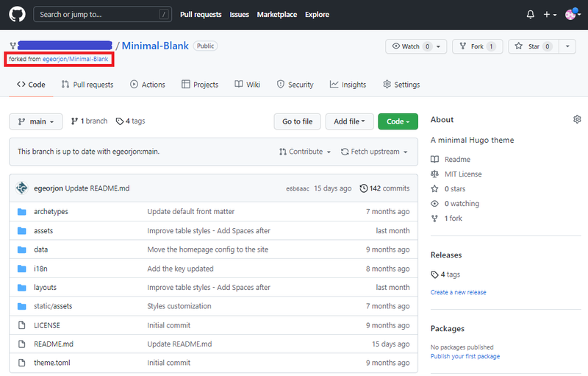Click the 142 commits history icon

coord(364,188)
